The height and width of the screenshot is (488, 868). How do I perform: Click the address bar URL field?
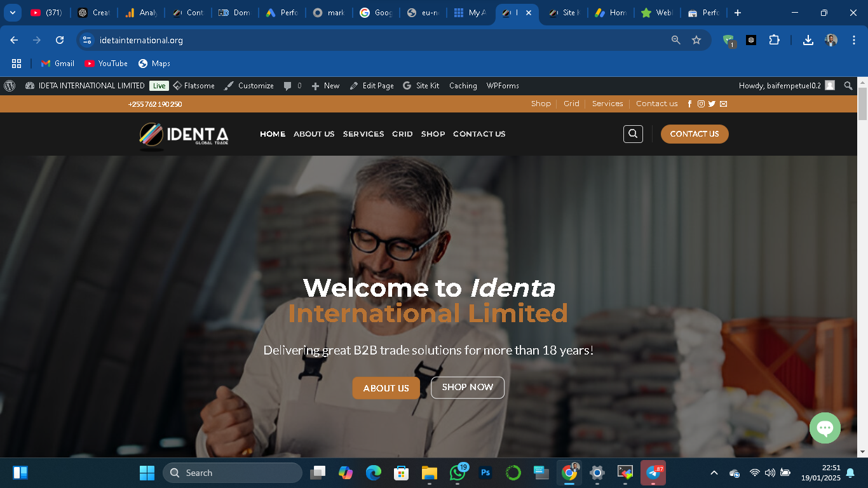[x=381, y=40]
